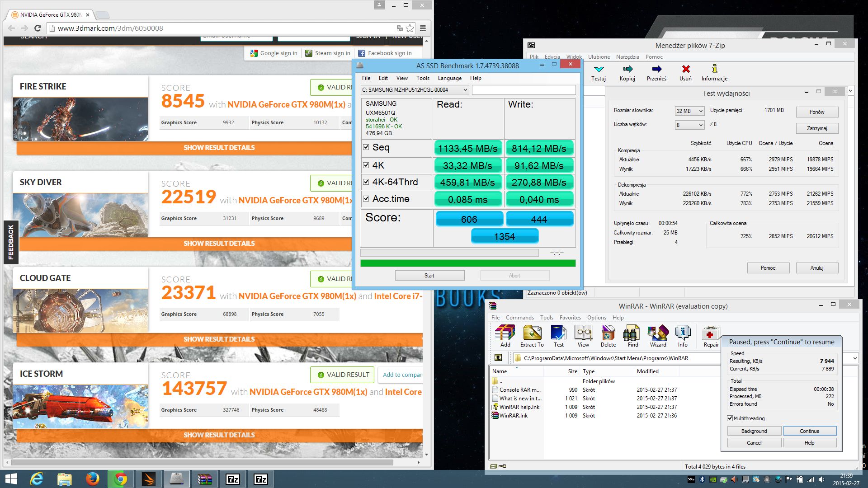Uncheck the Seq test in AS SSD

[366, 147]
